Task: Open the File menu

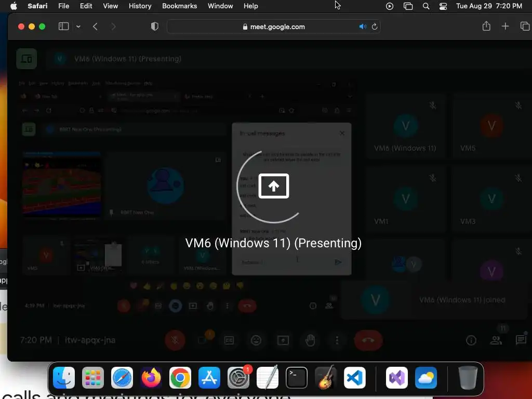Action: point(64,6)
